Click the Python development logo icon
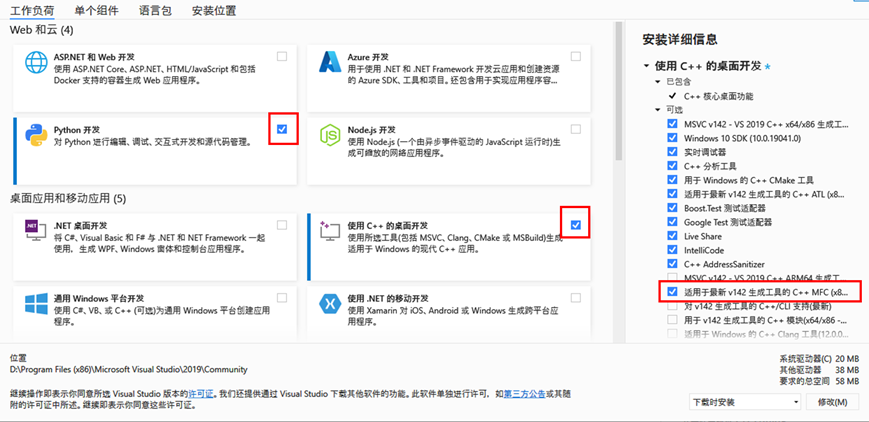The width and height of the screenshot is (869, 422). tap(37, 135)
